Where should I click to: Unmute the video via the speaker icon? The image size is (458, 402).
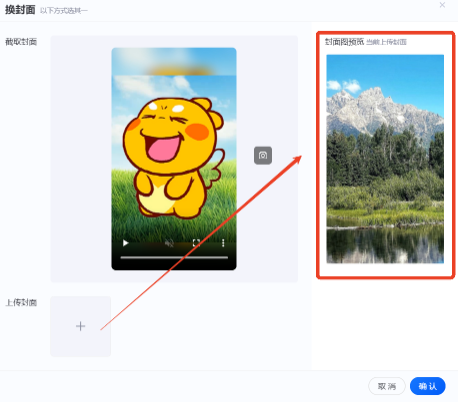click(x=169, y=244)
